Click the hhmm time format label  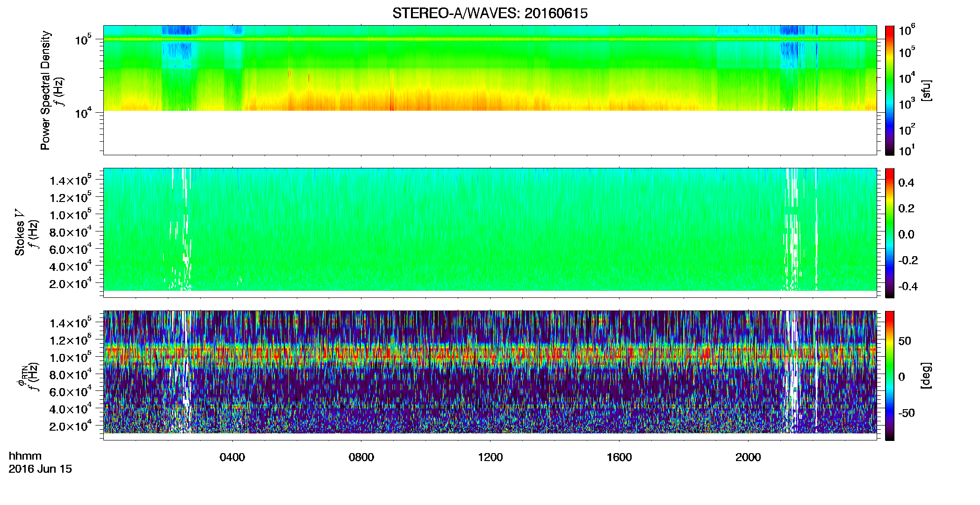[25, 456]
